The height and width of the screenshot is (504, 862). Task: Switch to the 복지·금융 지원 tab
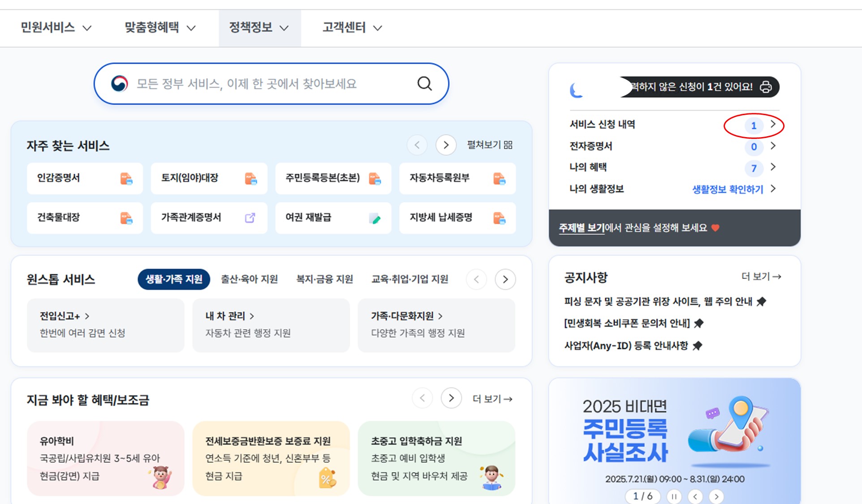[x=324, y=279]
